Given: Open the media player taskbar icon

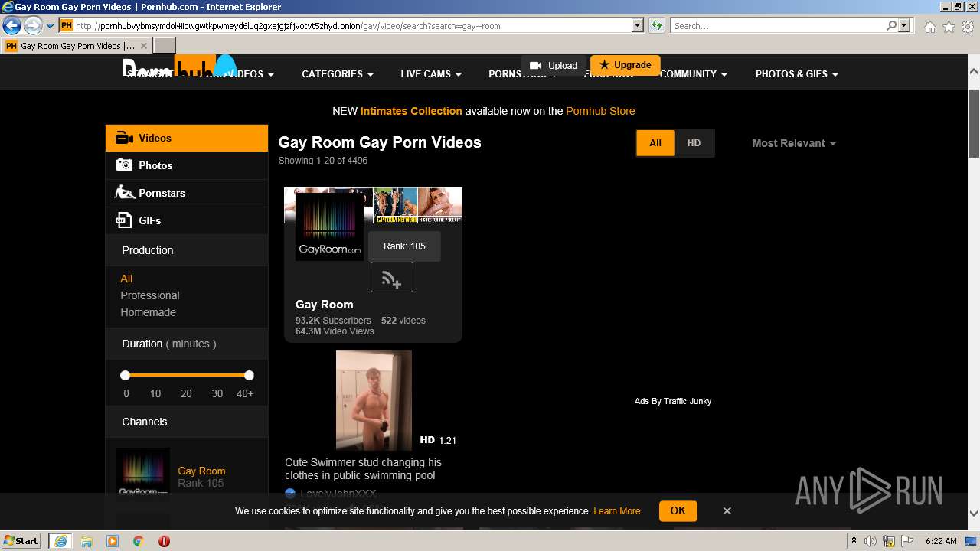Looking at the screenshot, I should pos(113,541).
